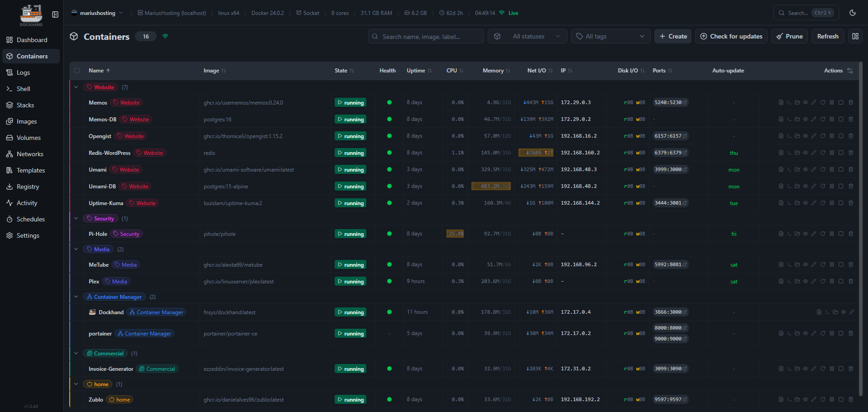Open the 3444:3001 port link for Uptime-Kuma

(x=671, y=203)
